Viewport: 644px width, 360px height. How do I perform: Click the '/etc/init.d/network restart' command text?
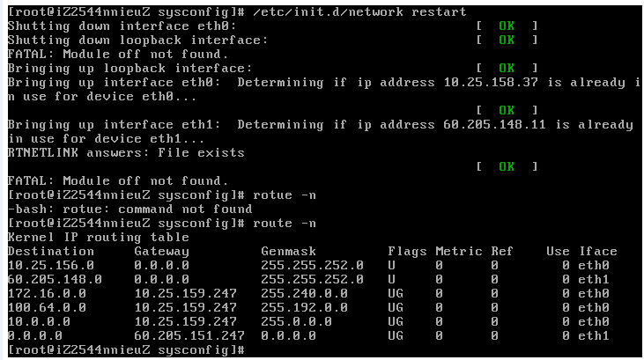359,12
